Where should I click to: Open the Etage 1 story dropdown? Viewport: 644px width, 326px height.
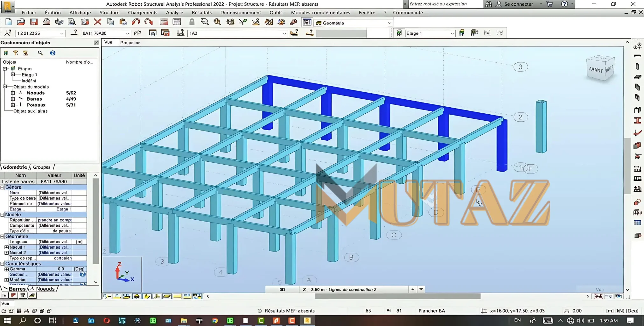point(452,33)
